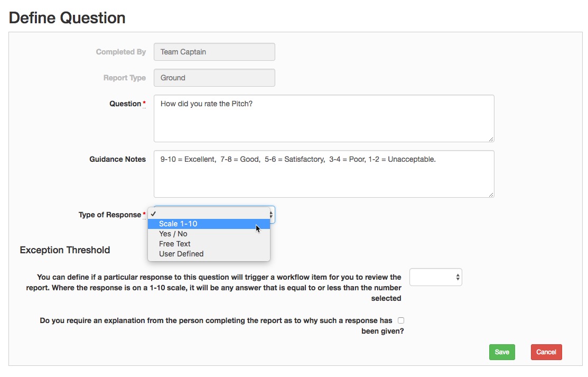Open the exception threshold number dropdown

[x=436, y=277]
